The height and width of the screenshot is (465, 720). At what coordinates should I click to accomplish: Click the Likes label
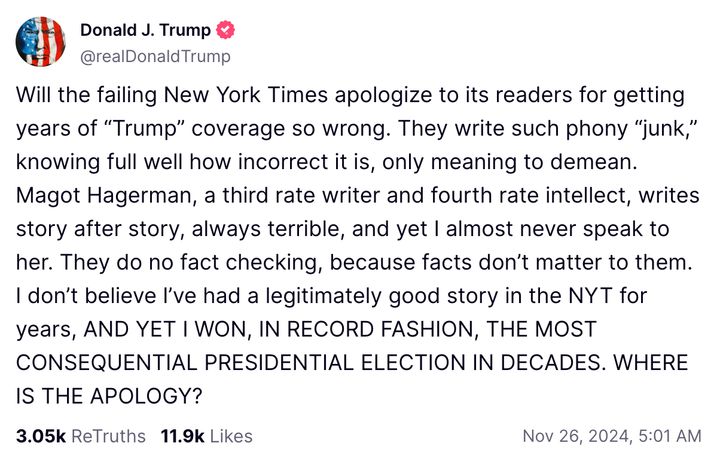tap(229, 436)
